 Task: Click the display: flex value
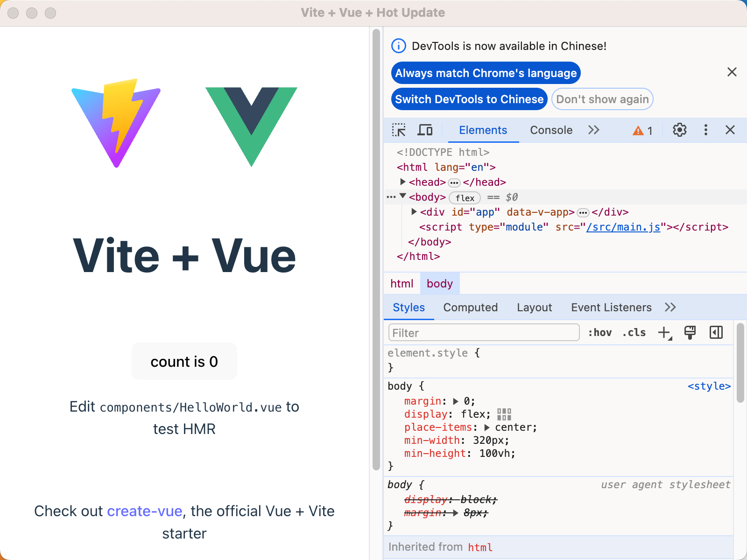point(473,414)
